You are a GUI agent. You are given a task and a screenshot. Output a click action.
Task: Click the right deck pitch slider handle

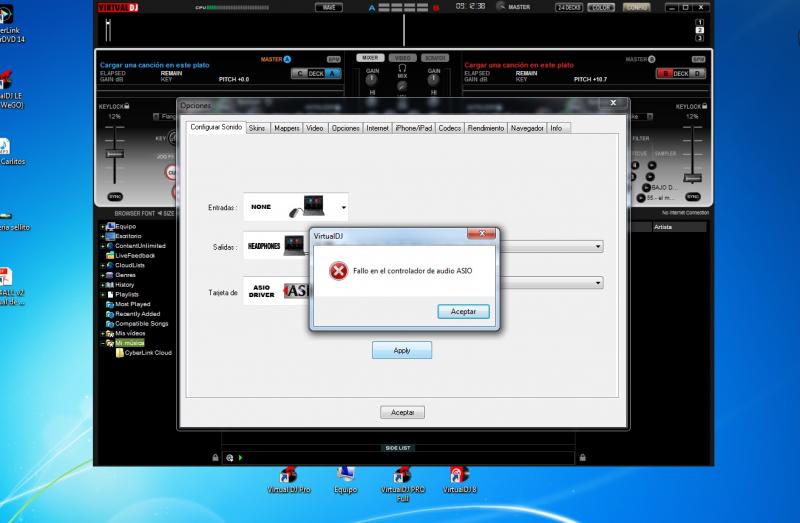[x=692, y=178]
